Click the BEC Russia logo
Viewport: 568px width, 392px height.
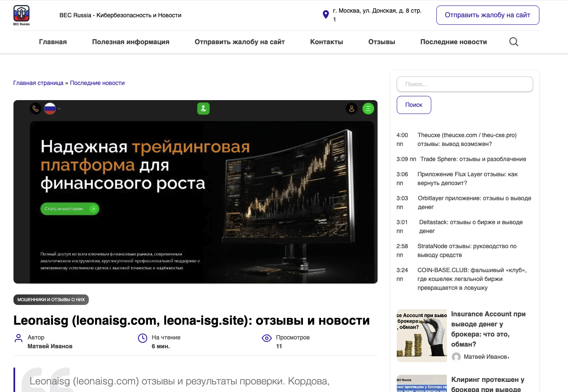21,15
